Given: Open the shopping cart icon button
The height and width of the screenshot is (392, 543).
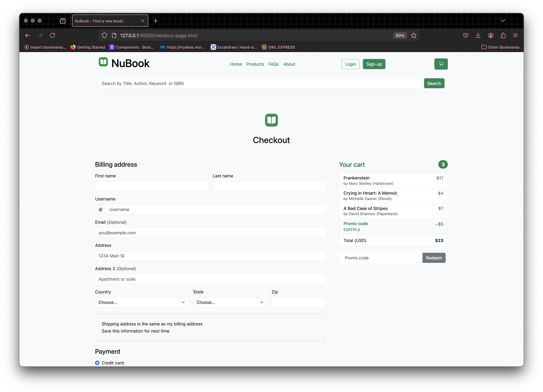Looking at the screenshot, I should (x=441, y=64).
